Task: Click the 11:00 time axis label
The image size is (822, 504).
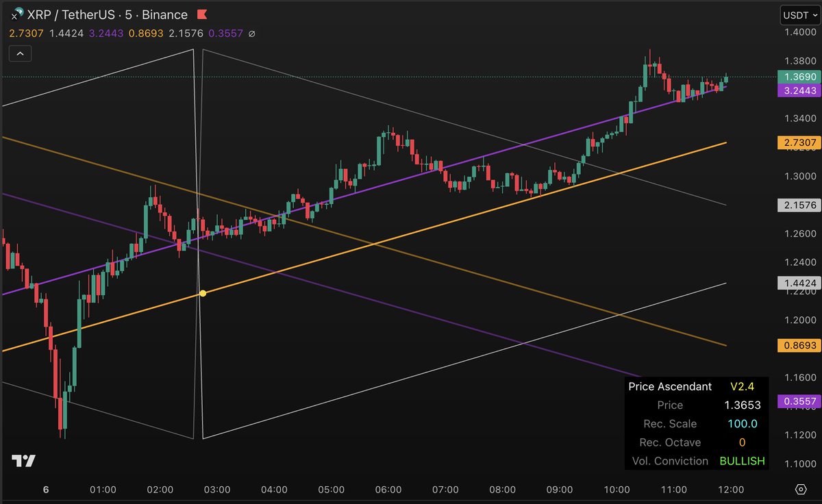Action: coord(674,490)
